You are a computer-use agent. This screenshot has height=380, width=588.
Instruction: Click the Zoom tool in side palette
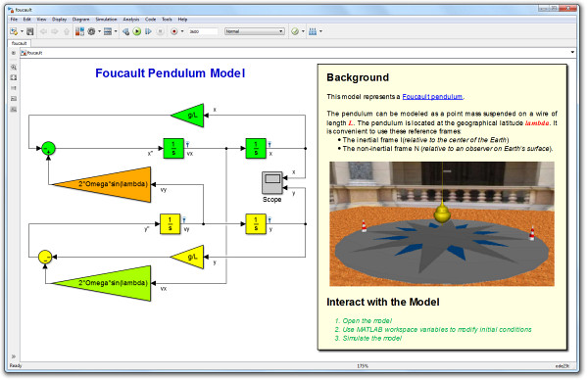point(14,67)
